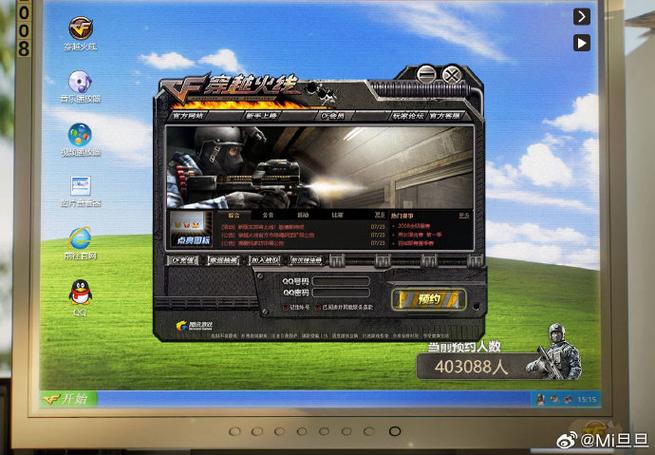Click the CF 开始 start button
The width and height of the screenshot is (655, 455).
pyautogui.click(x=69, y=399)
